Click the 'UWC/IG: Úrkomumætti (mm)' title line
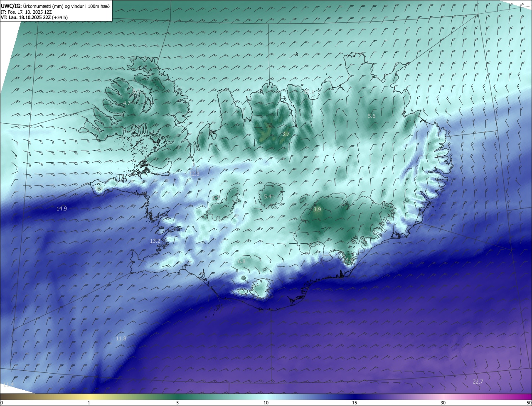The height and width of the screenshot is (406, 532). pos(56,6)
